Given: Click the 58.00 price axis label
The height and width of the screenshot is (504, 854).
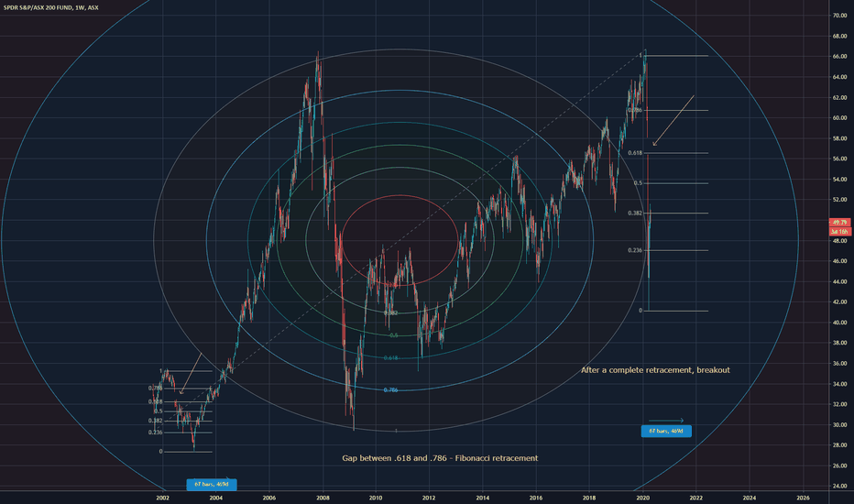Looking at the screenshot, I should (x=838, y=138).
